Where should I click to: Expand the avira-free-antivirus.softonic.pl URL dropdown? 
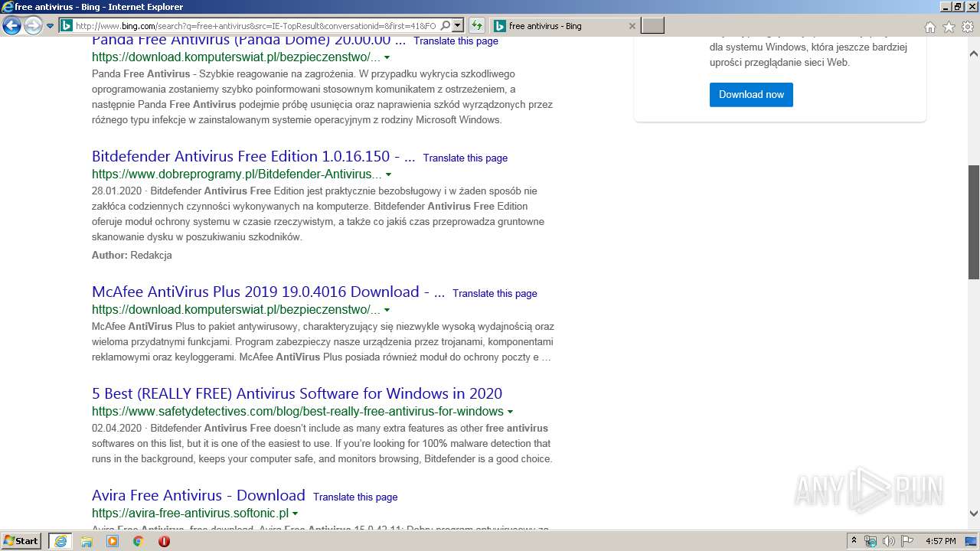pos(295,514)
